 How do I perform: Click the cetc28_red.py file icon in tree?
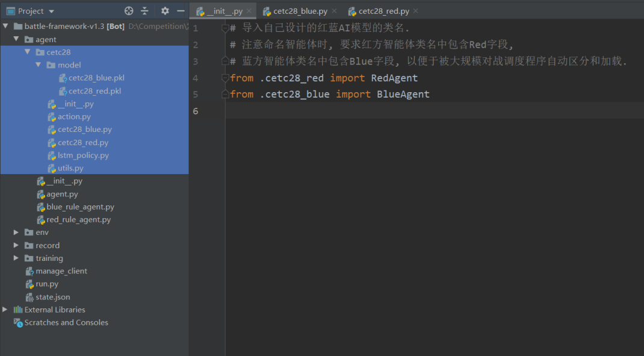point(52,143)
